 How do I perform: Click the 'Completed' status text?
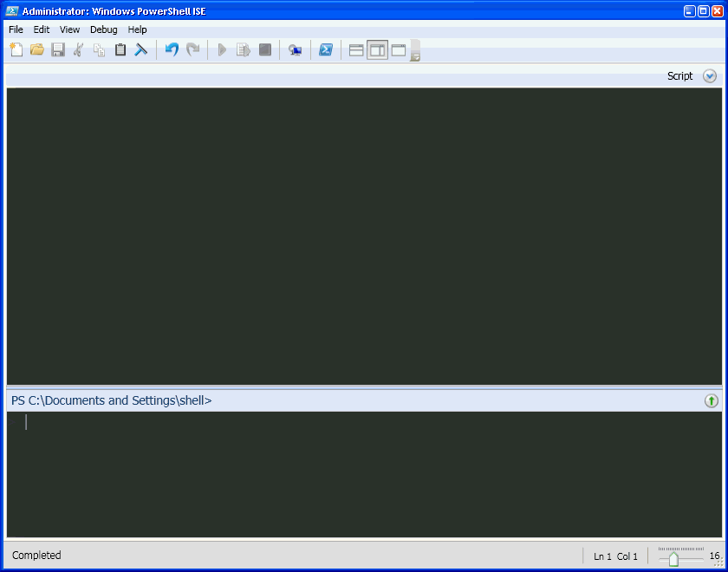point(36,556)
